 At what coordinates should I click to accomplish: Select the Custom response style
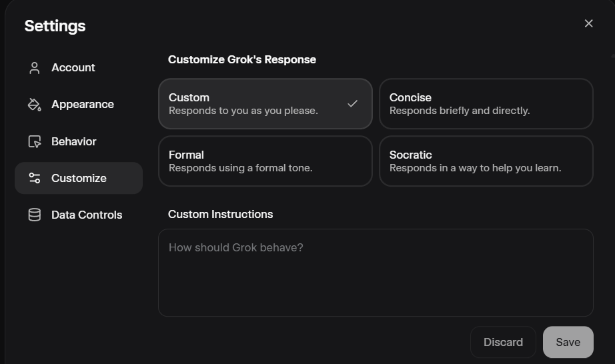[x=265, y=104]
